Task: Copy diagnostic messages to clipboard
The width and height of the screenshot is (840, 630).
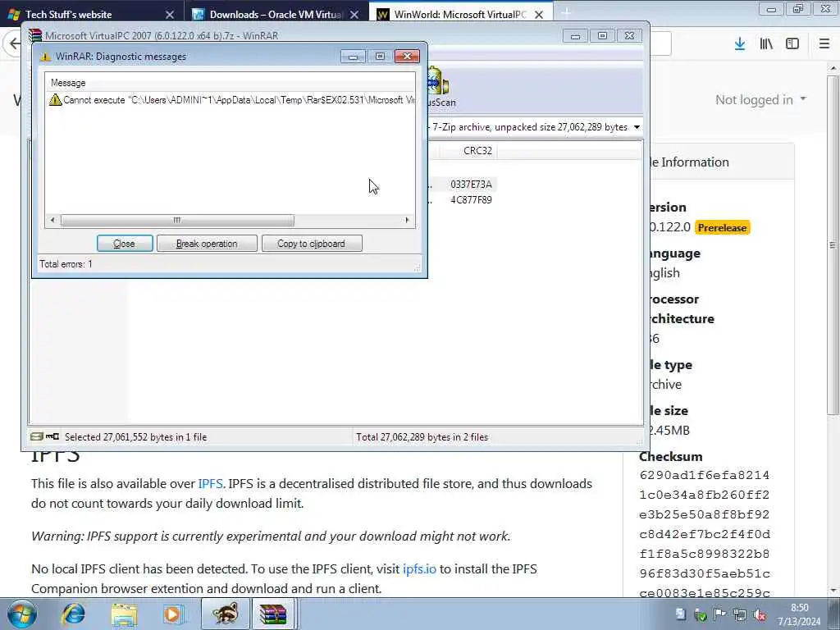Action: click(311, 244)
